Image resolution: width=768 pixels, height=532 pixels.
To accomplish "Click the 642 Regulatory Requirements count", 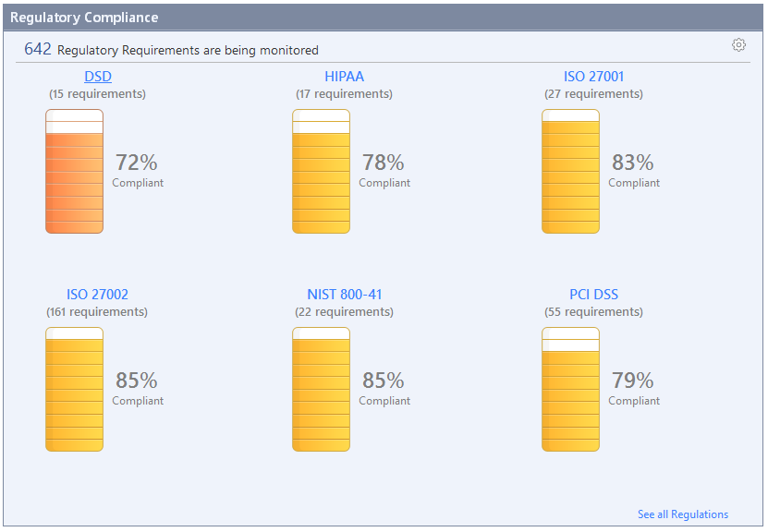I will (38, 50).
